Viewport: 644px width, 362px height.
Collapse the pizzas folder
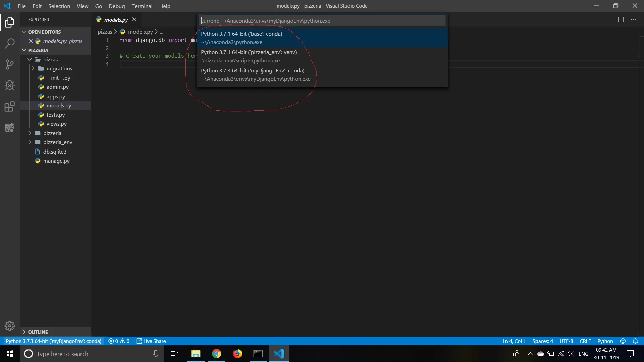coord(30,59)
